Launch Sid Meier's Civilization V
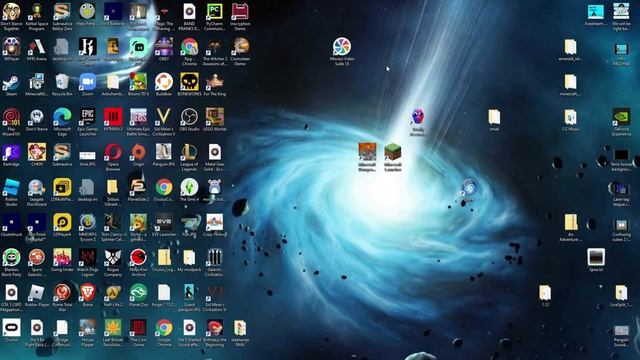The width and height of the screenshot is (640, 360). [164, 117]
